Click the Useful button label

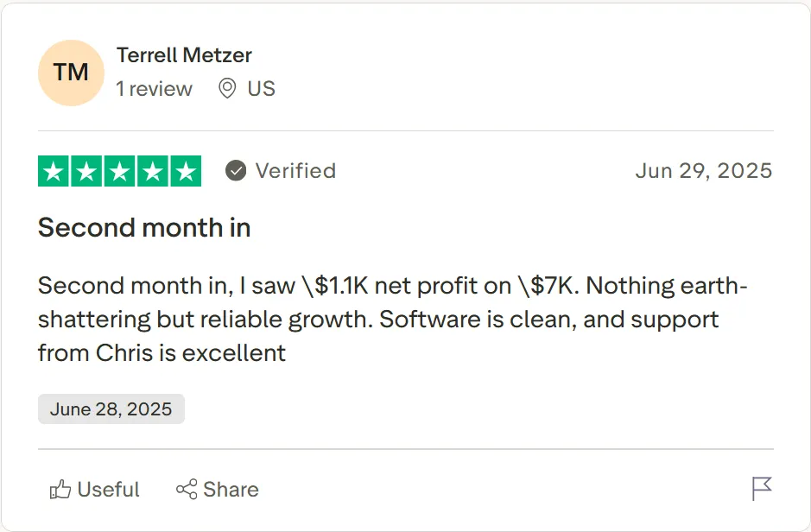(x=108, y=490)
